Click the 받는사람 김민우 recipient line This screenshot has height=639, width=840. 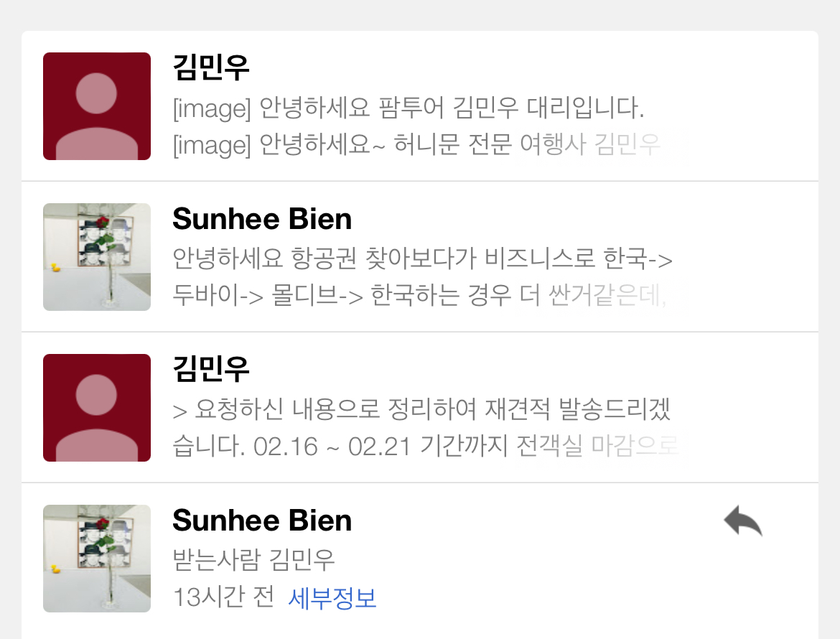pos(254,559)
